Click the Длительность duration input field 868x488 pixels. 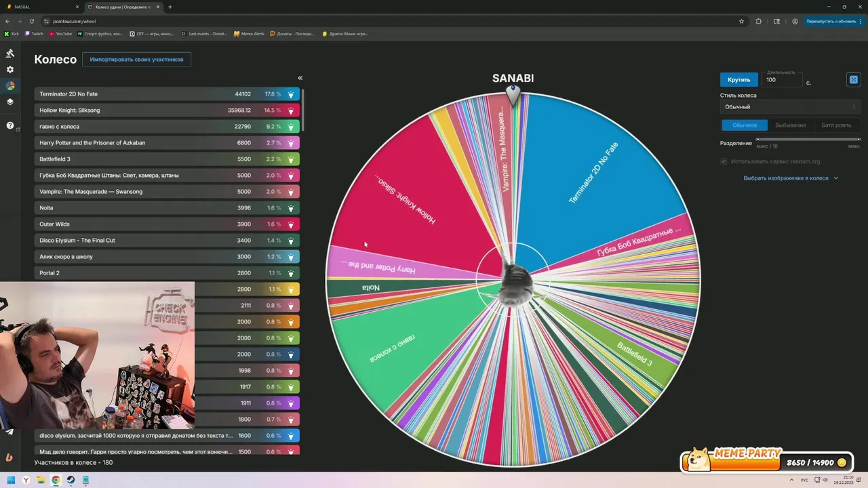click(782, 79)
